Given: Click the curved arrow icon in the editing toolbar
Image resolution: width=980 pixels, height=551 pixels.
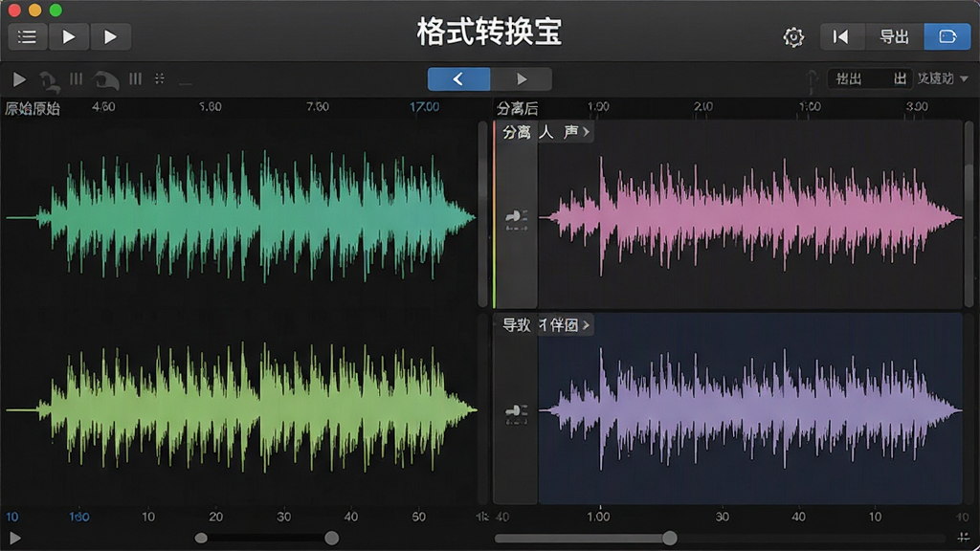Looking at the screenshot, I should [49, 80].
